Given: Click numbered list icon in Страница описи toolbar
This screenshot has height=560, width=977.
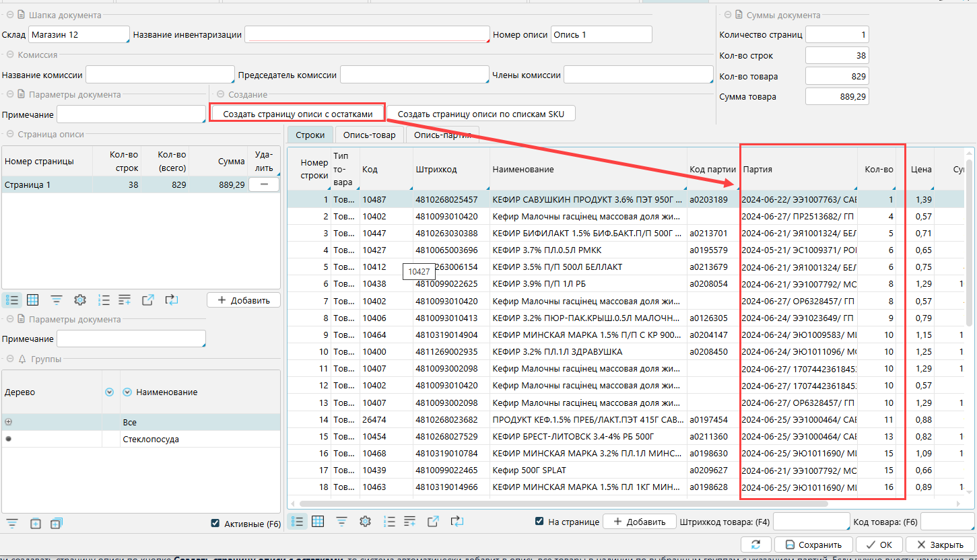Looking at the screenshot, I should pos(104,300).
